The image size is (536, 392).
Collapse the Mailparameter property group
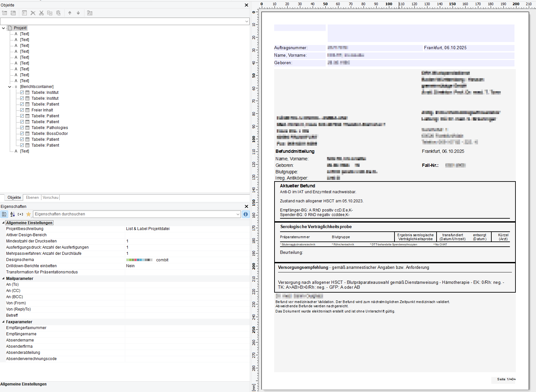click(x=3, y=279)
